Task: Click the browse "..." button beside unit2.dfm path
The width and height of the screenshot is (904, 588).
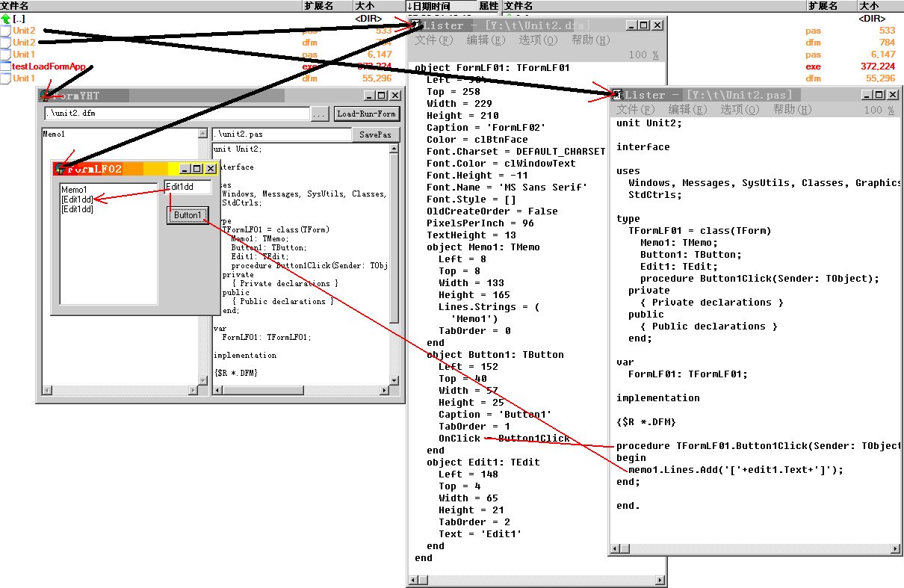Action: click(320, 114)
